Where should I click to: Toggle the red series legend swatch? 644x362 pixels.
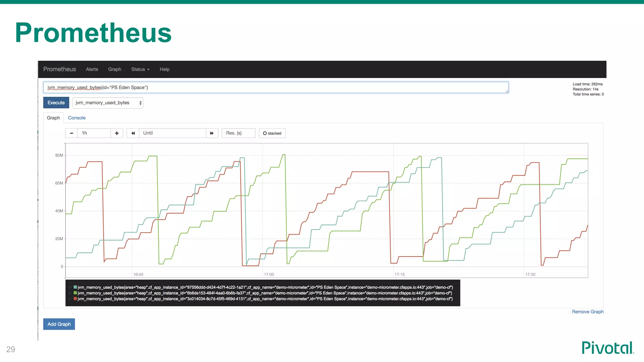(75, 299)
